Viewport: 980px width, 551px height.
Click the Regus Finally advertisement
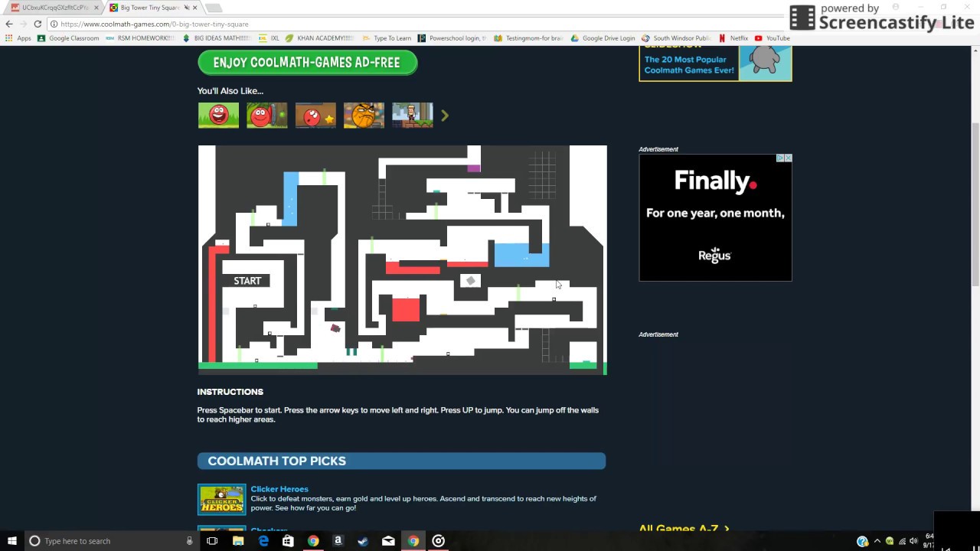715,218
